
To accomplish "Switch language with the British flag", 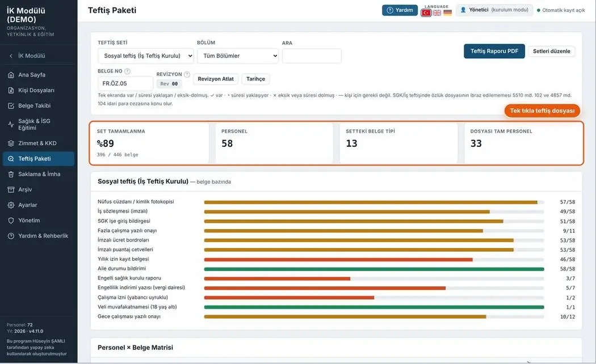I will click(x=437, y=13).
